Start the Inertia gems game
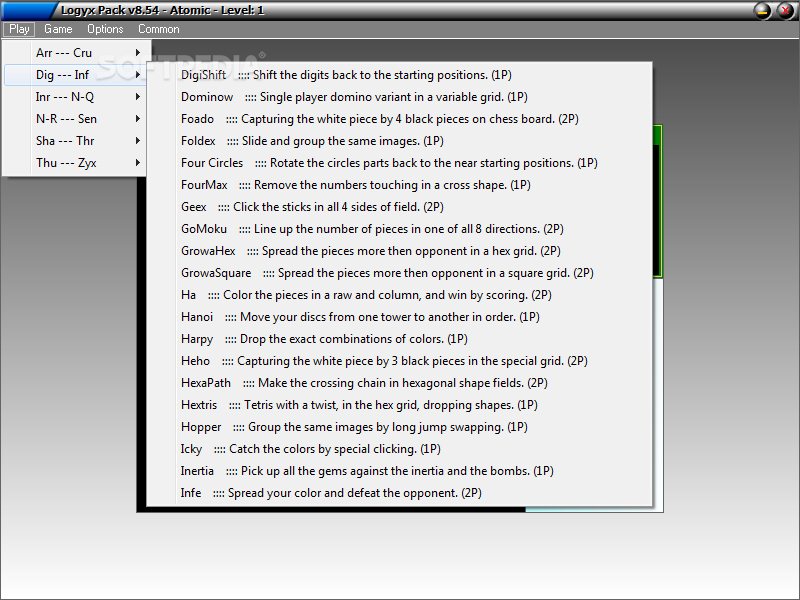The width and height of the screenshot is (800, 600). [x=399, y=470]
